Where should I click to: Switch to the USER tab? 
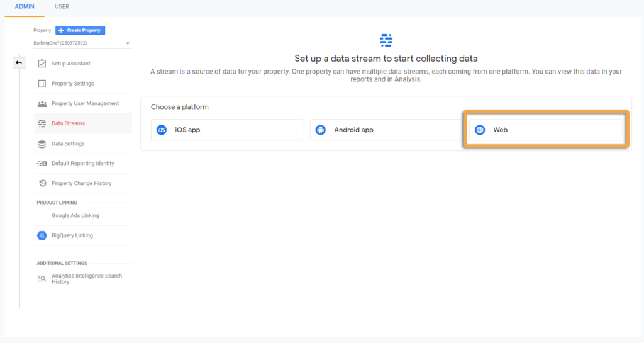[x=62, y=6]
